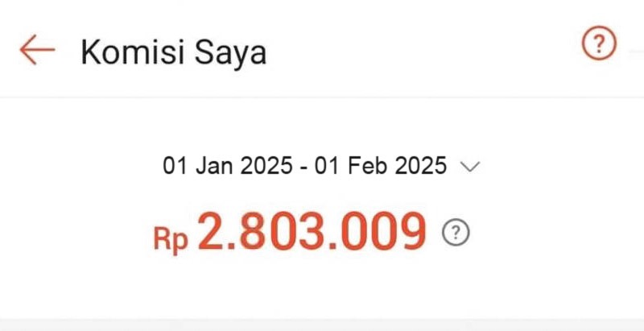
Task: Click the Komisi Saya page title
Action: [x=174, y=52]
